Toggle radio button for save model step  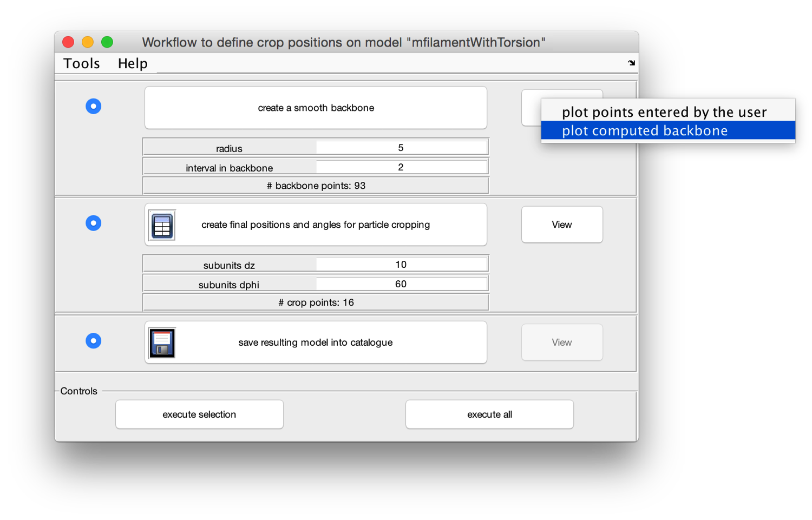coord(94,340)
